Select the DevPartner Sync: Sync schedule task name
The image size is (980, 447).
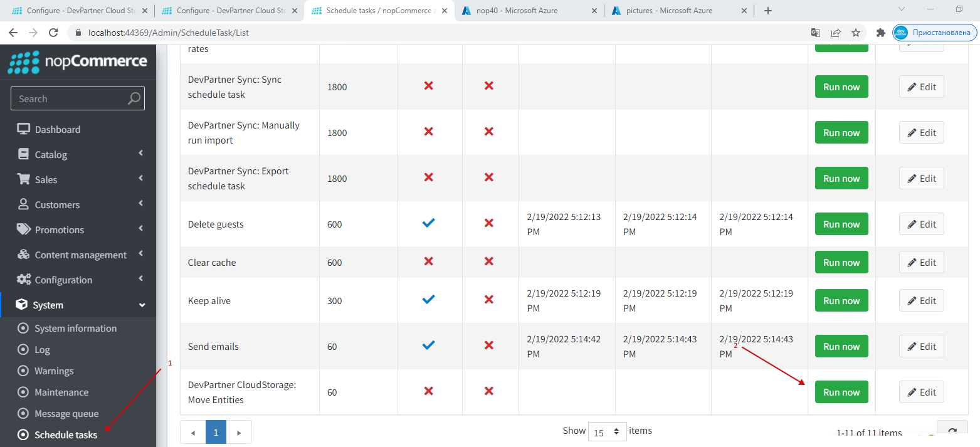coord(234,87)
